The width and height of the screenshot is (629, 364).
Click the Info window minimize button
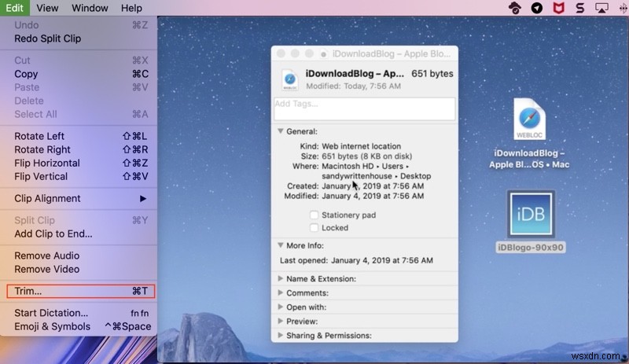[295, 53]
